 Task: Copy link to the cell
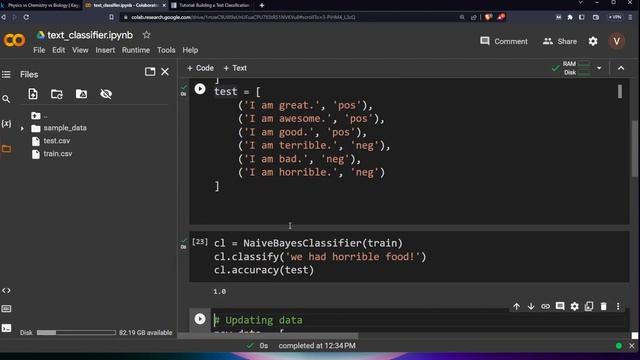[x=545, y=306]
